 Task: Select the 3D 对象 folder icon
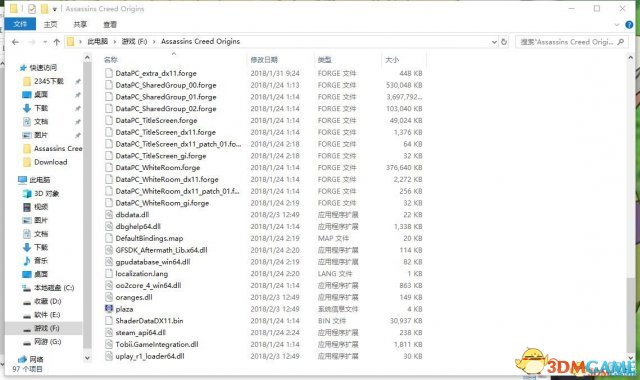tap(27, 193)
